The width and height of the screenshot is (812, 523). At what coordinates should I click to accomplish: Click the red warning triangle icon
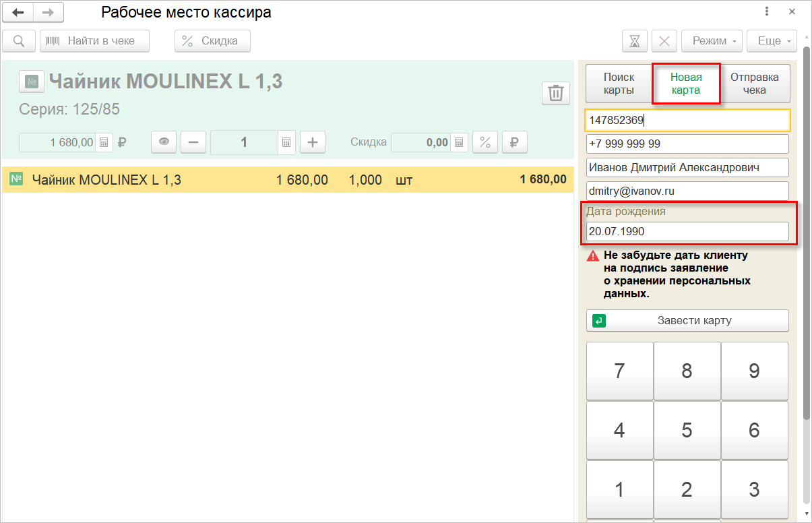tap(592, 255)
